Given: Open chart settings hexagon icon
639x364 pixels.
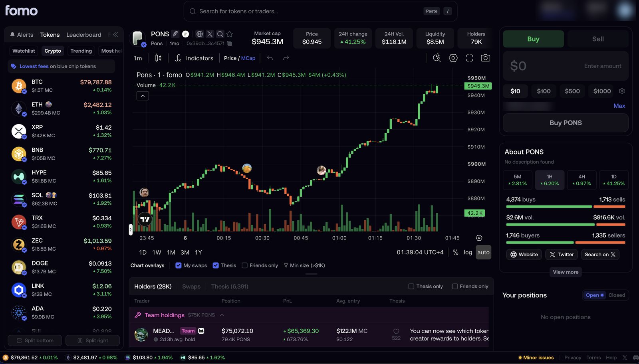Looking at the screenshot, I should pos(453,58).
